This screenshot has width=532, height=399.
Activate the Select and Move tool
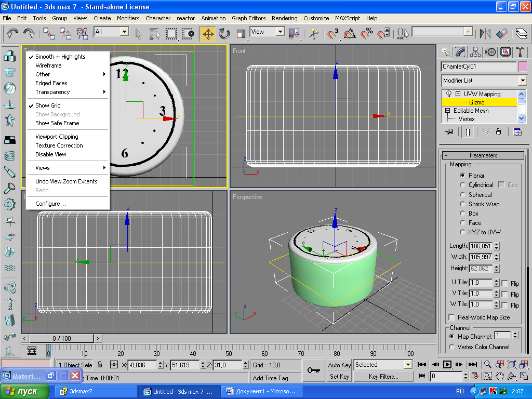pyautogui.click(x=208, y=34)
